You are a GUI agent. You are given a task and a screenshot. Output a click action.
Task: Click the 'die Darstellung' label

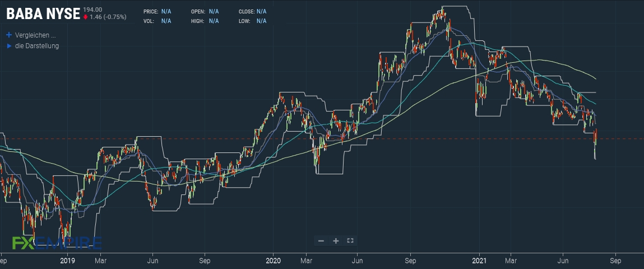(37, 46)
